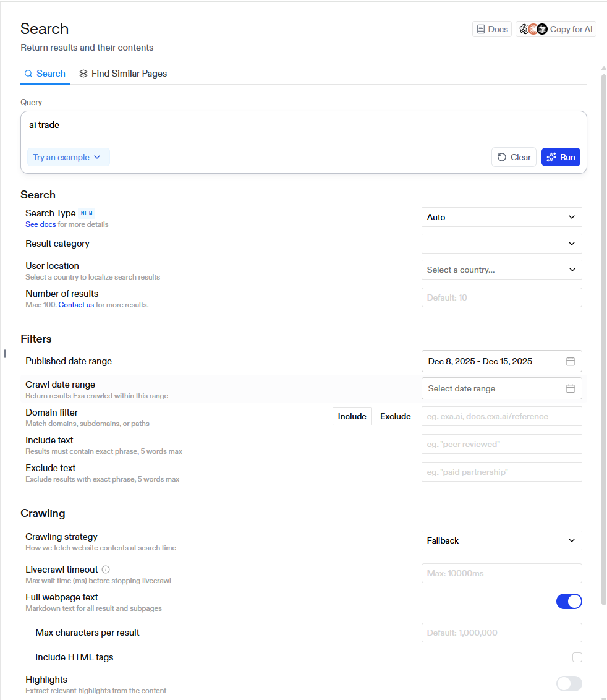Viewport: 607px width, 700px height.
Task: Click the sparkle icon on Run button
Action: pos(551,157)
